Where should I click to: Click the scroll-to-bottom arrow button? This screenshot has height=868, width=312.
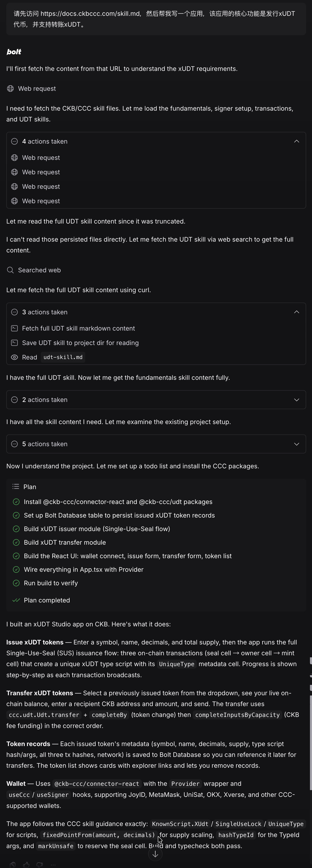pos(155,854)
